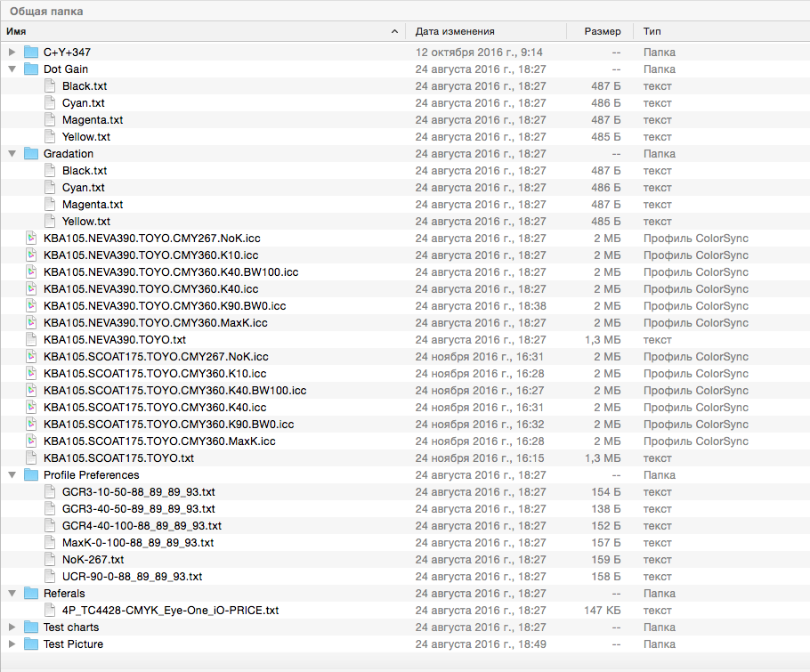Collapse the Dot Gain folder triangle
The width and height of the screenshot is (810, 672).
tap(12, 69)
